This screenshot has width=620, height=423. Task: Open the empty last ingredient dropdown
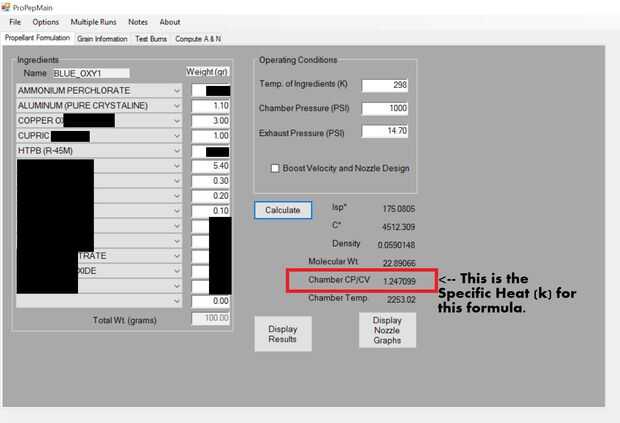(x=99, y=301)
